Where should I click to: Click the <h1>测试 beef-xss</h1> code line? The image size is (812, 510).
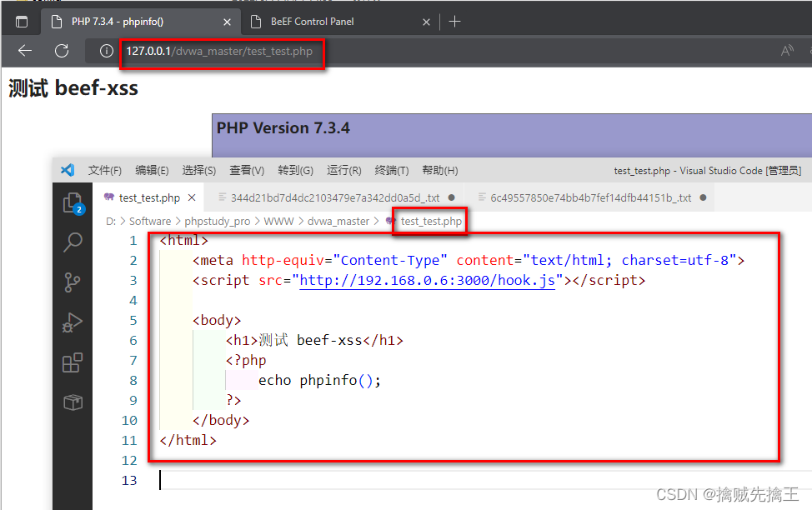pyautogui.click(x=314, y=341)
